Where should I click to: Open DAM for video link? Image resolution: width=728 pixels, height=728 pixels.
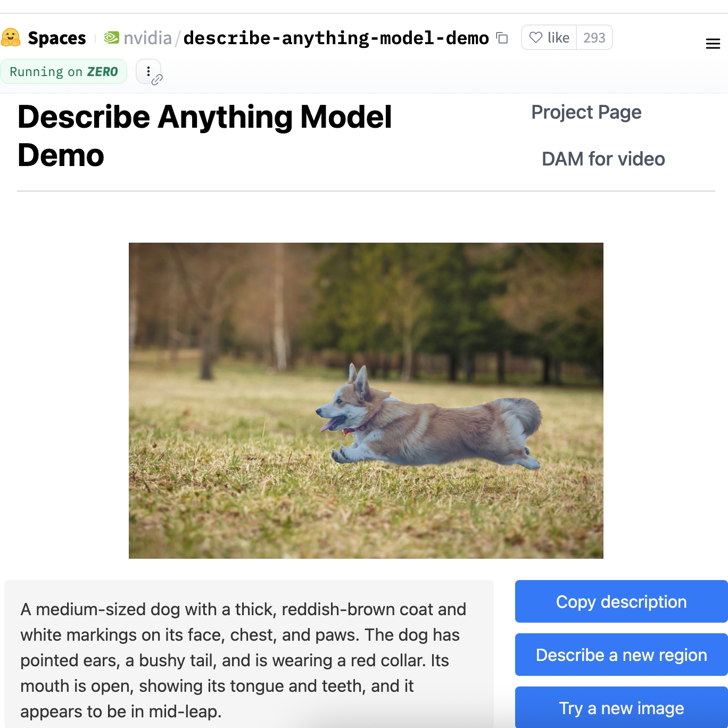pos(603,159)
